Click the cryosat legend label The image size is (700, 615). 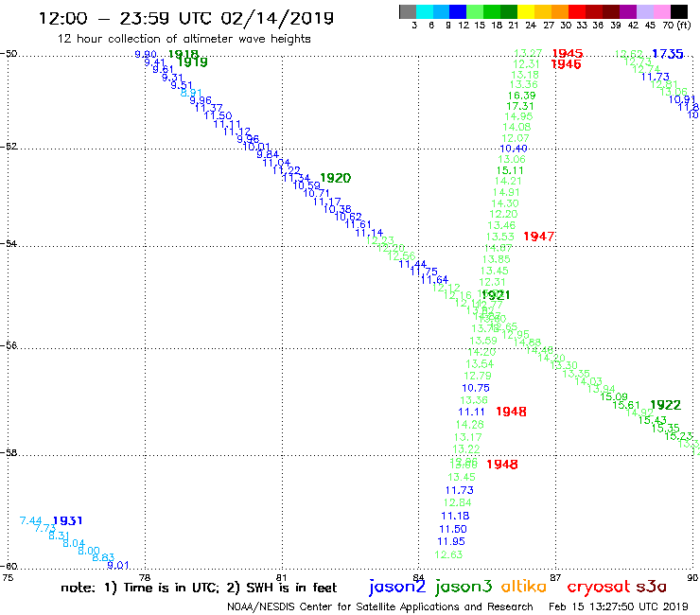[x=598, y=588]
